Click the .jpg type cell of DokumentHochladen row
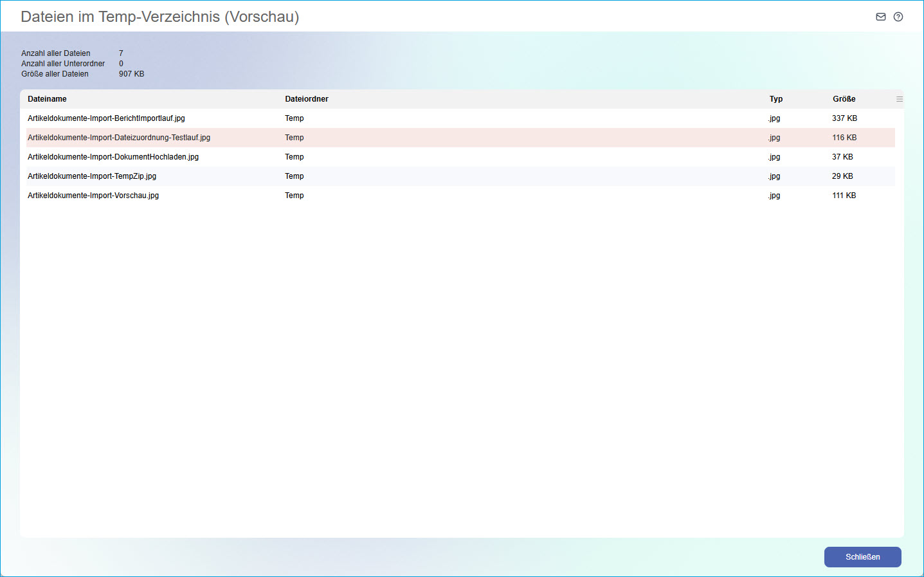 click(774, 157)
